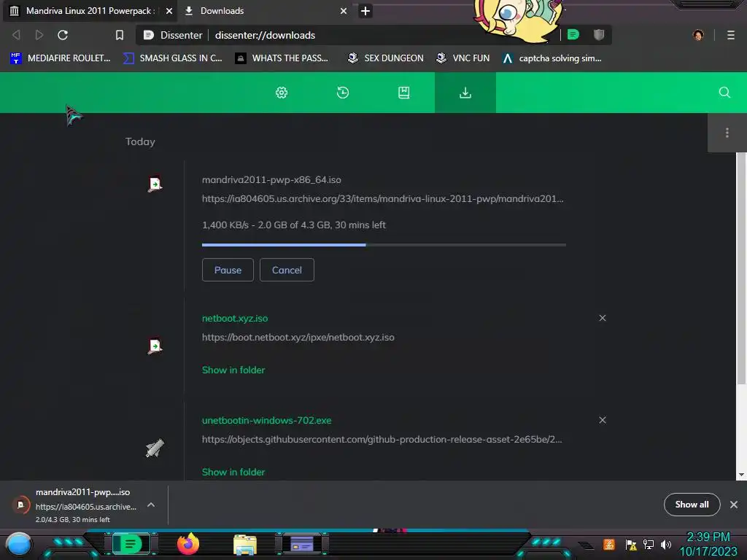Pause the mandriva2011 download
Image resolution: width=747 pixels, height=560 pixels.
[228, 270]
